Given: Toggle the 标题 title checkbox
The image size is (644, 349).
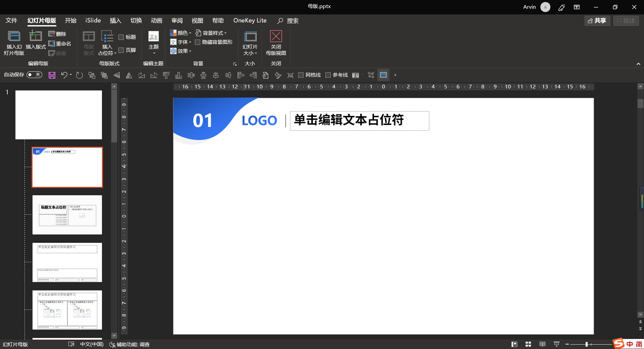Looking at the screenshot, I should pos(121,37).
